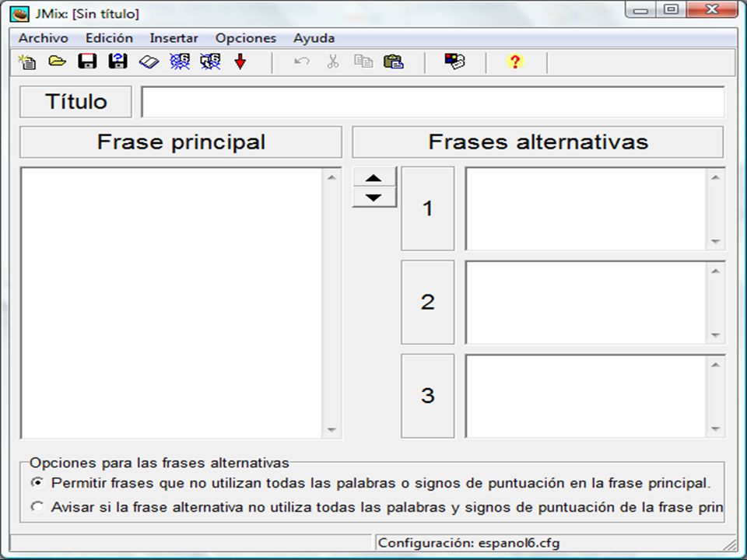Click the red down arrow toolbar icon
The width and height of the screenshot is (747, 560).
(240, 61)
